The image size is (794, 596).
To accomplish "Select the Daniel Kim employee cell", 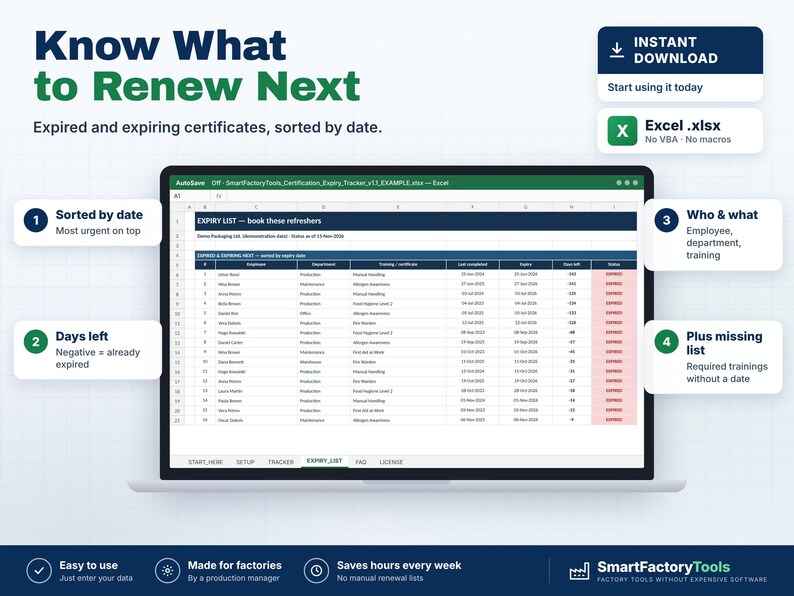I will coord(256,313).
